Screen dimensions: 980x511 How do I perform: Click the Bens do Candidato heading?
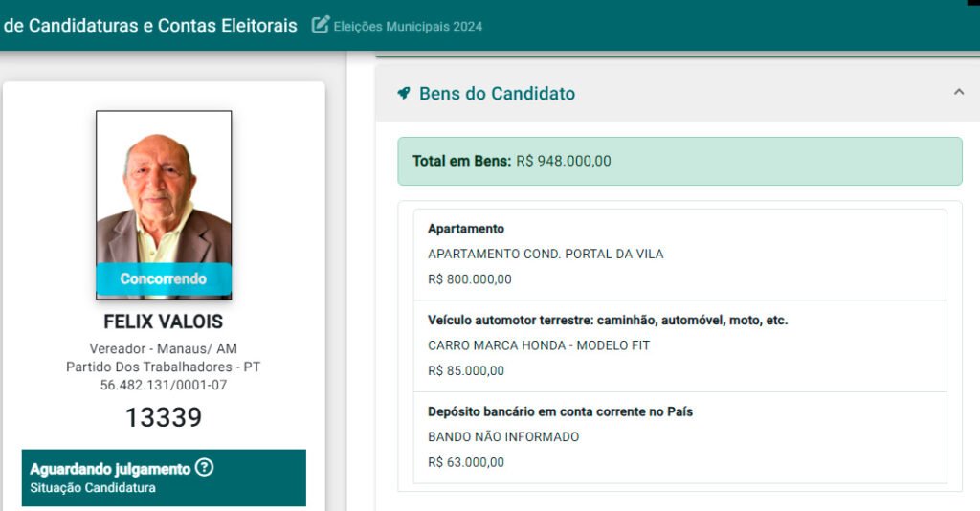pyautogui.click(x=497, y=94)
